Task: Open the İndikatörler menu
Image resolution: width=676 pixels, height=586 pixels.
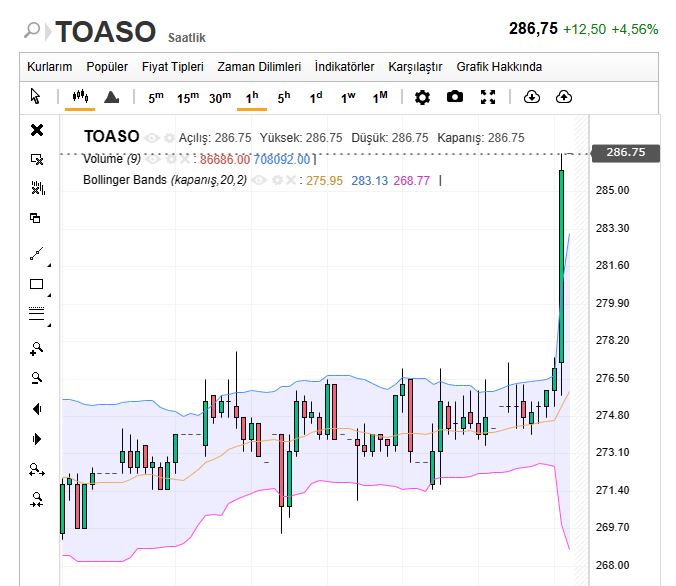Action: pos(344,67)
